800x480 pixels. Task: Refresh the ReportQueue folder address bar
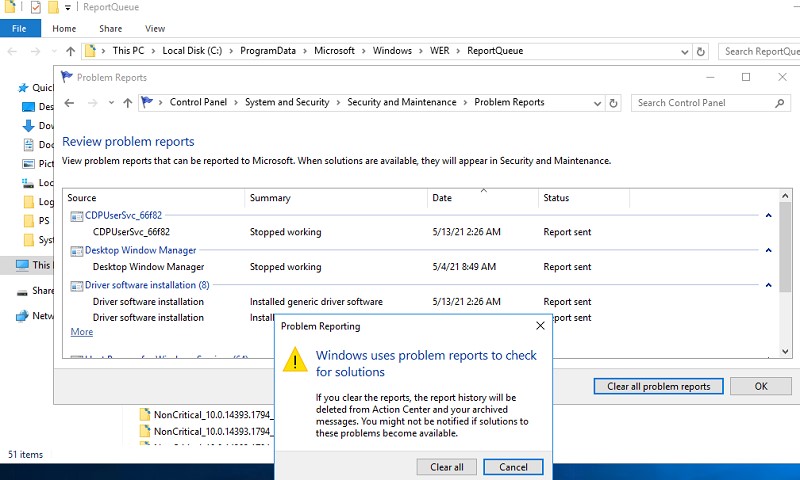(701, 52)
